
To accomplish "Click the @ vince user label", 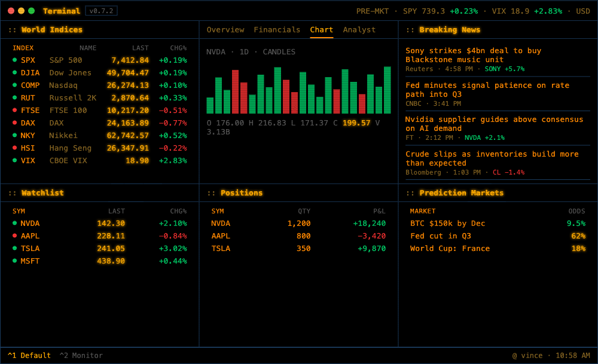I will (x=527, y=355).
